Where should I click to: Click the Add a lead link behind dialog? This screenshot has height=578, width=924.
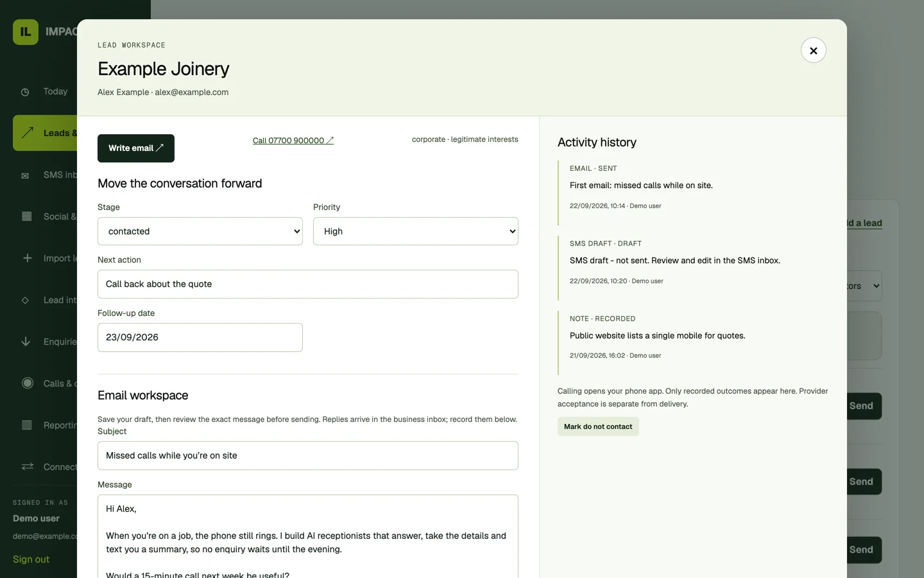(x=864, y=223)
